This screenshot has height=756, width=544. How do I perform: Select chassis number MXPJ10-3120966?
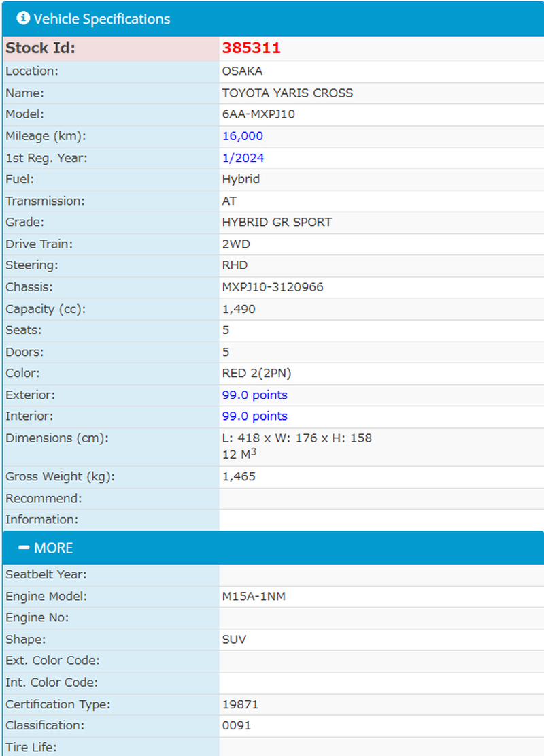[x=273, y=287]
